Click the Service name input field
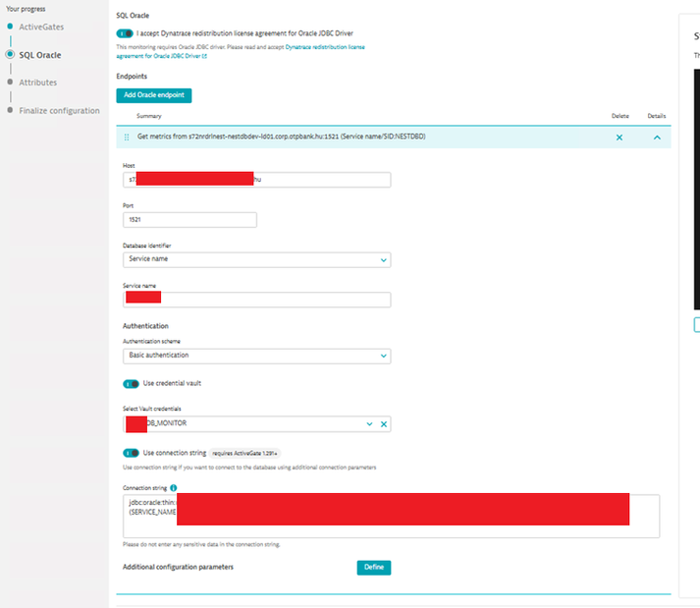Viewport: 700px width, 608px height. 256,300
